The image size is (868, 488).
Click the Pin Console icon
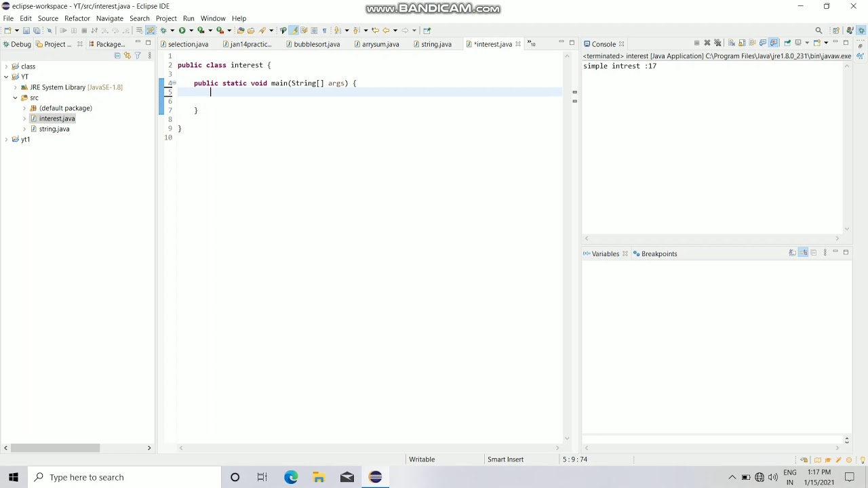click(x=787, y=43)
